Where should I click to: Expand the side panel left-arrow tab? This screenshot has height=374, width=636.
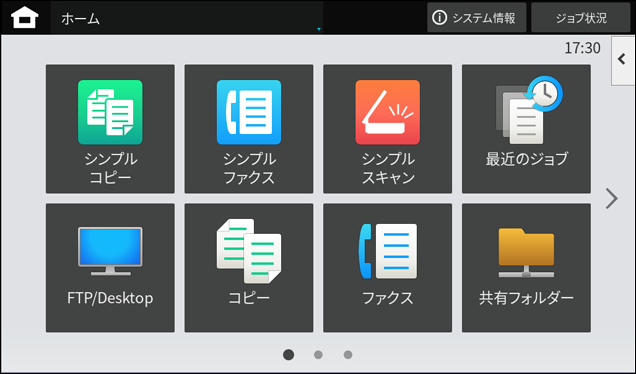tap(623, 60)
